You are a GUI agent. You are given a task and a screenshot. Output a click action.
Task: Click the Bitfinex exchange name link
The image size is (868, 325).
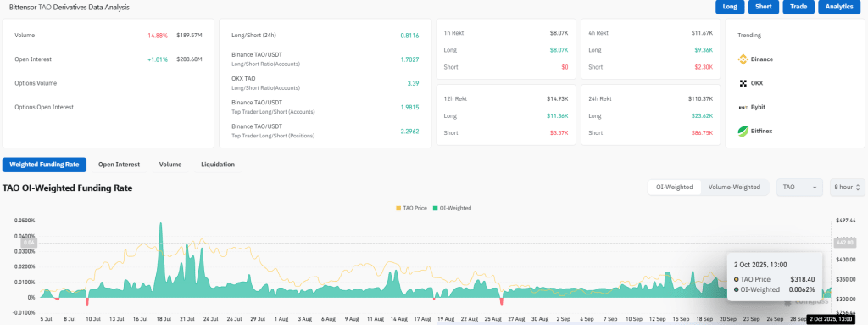[762, 132]
